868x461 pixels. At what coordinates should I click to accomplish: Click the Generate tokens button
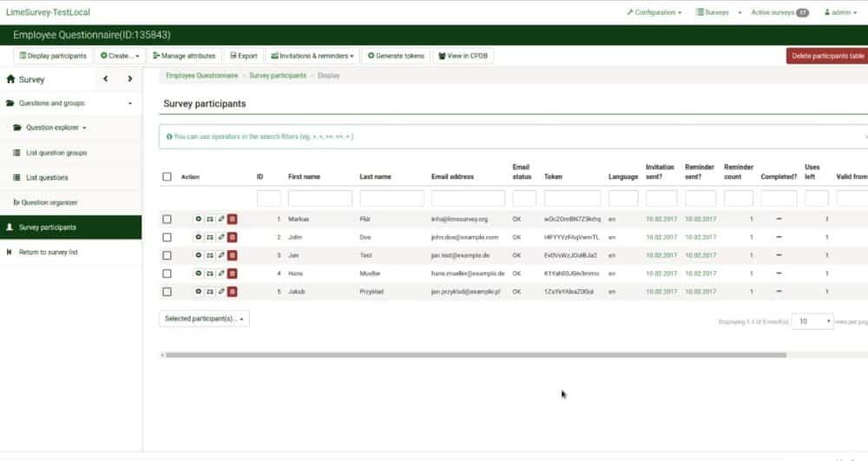[396, 56]
